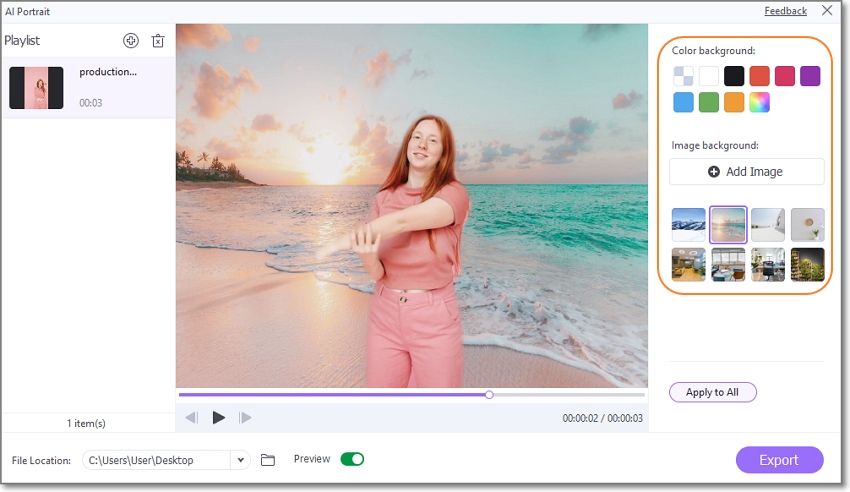Click the playback progress slider handle
The height and width of the screenshot is (492, 850).
coord(489,395)
